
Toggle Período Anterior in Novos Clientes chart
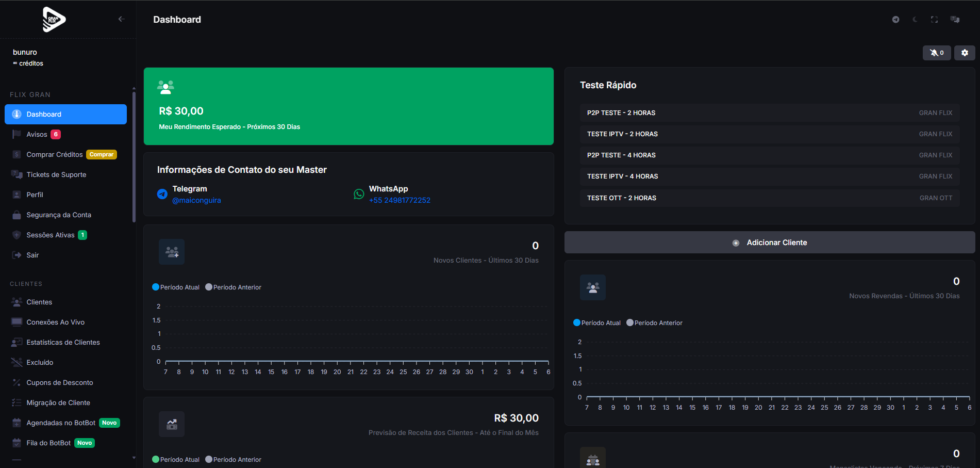(234, 287)
